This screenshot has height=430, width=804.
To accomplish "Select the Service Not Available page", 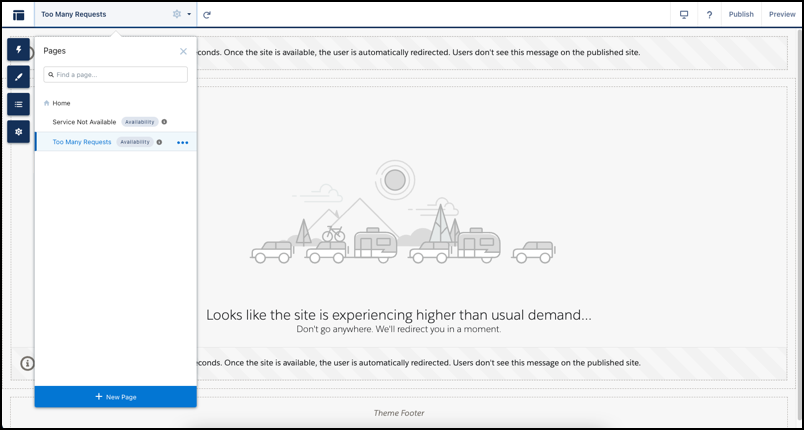I will [x=84, y=122].
